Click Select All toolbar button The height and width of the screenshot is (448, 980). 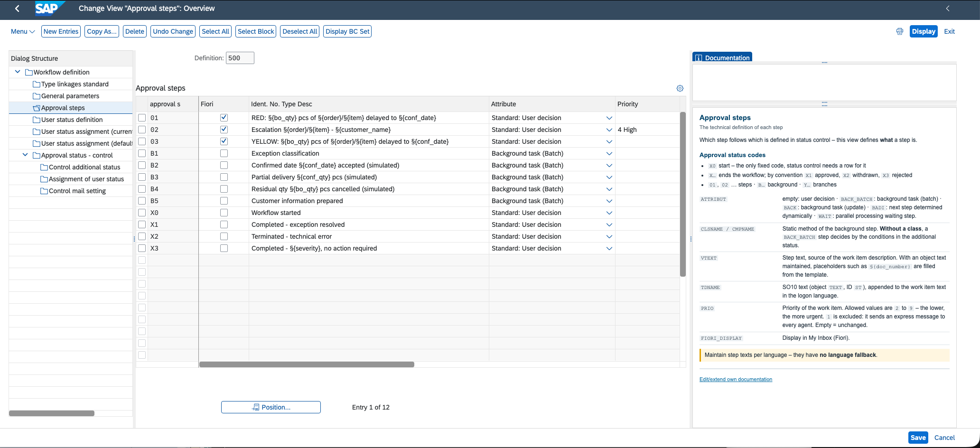pyautogui.click(x=215, y=31)
